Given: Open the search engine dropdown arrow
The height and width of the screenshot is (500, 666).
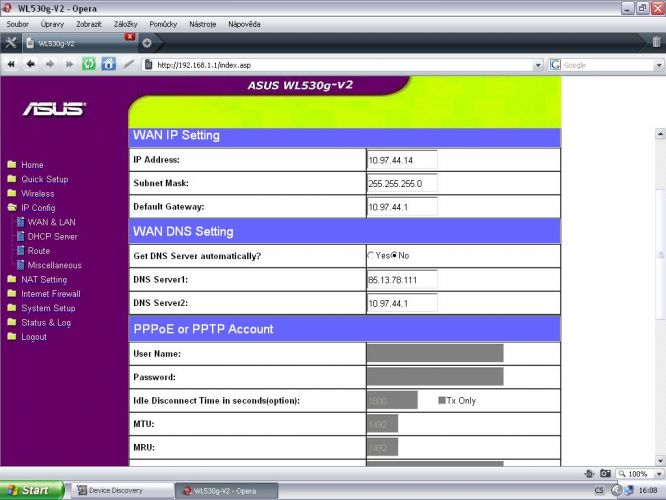Looking at the screenshot, I should tap(659, 65).
